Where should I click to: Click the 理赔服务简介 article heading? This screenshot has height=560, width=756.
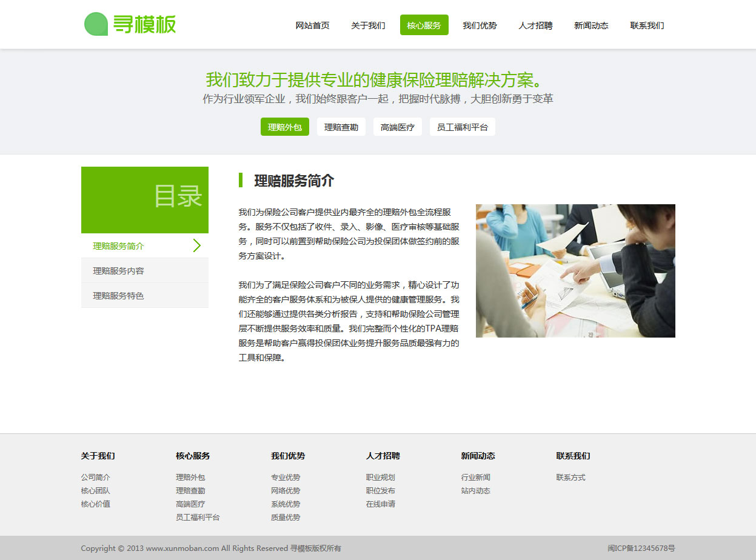click(294, 181)
